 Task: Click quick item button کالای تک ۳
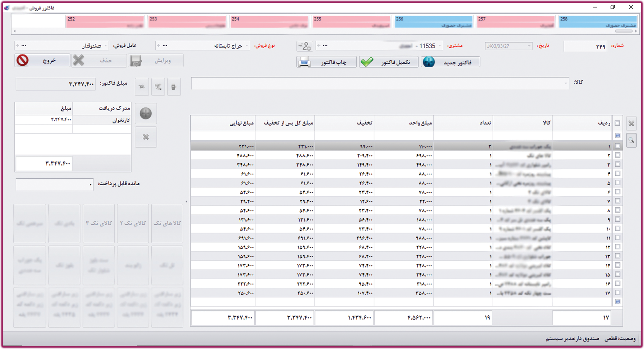99,223
